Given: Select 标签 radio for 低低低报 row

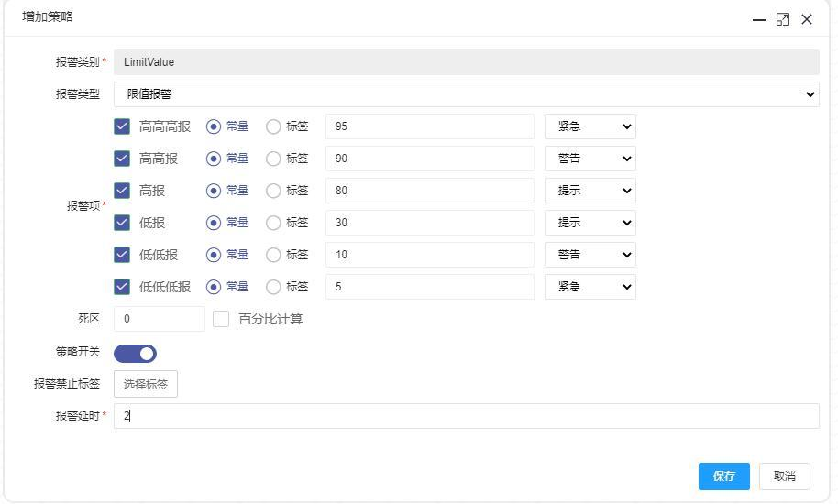Looking at the screenshot, I should [273, 287].
